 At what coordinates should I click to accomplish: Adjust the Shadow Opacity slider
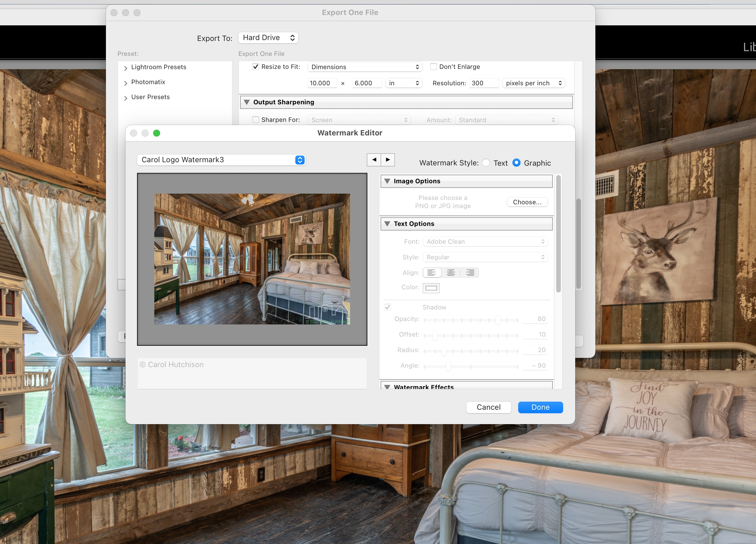point(498,320)
